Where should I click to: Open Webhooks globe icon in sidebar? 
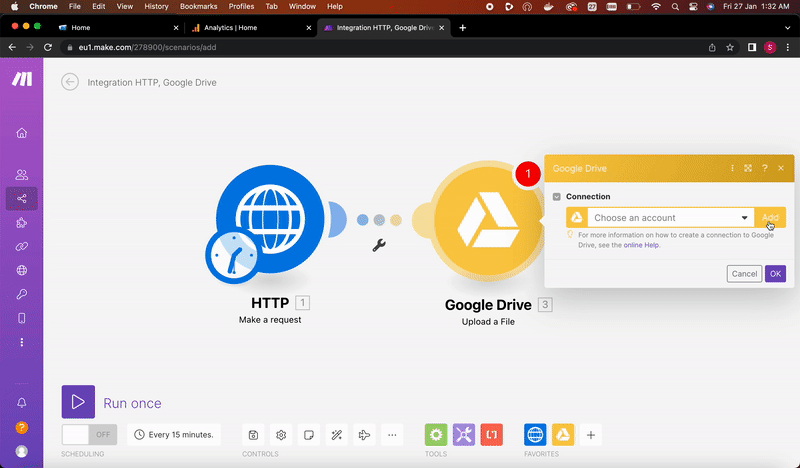(21, 270)
